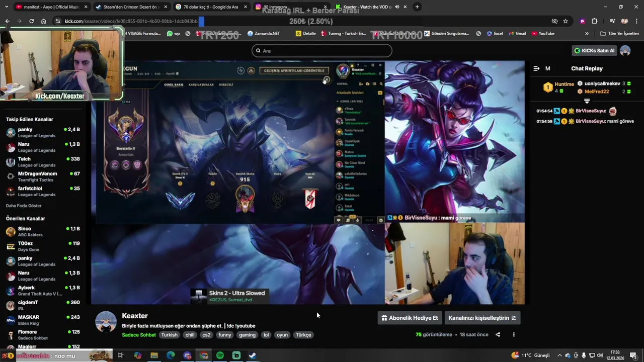Open a new browser tab with plus
This screenshot has width=644, height=362.
(x=417, y=7)
